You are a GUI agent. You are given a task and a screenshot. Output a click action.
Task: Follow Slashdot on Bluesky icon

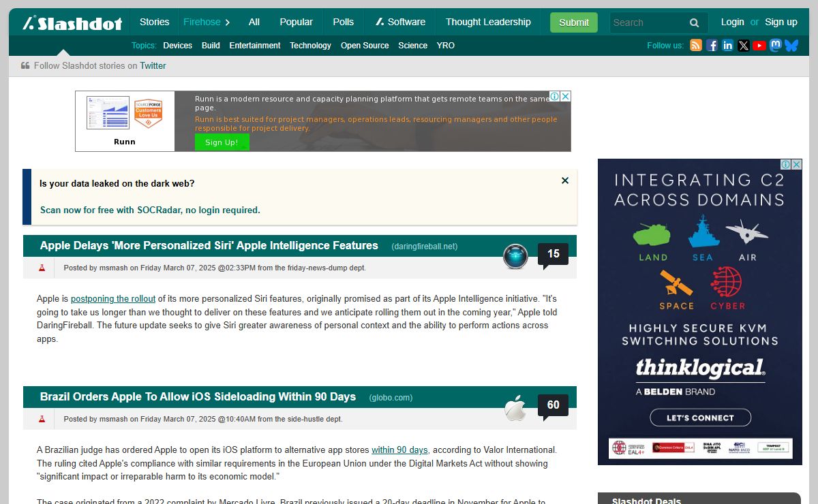click(791, 46)
